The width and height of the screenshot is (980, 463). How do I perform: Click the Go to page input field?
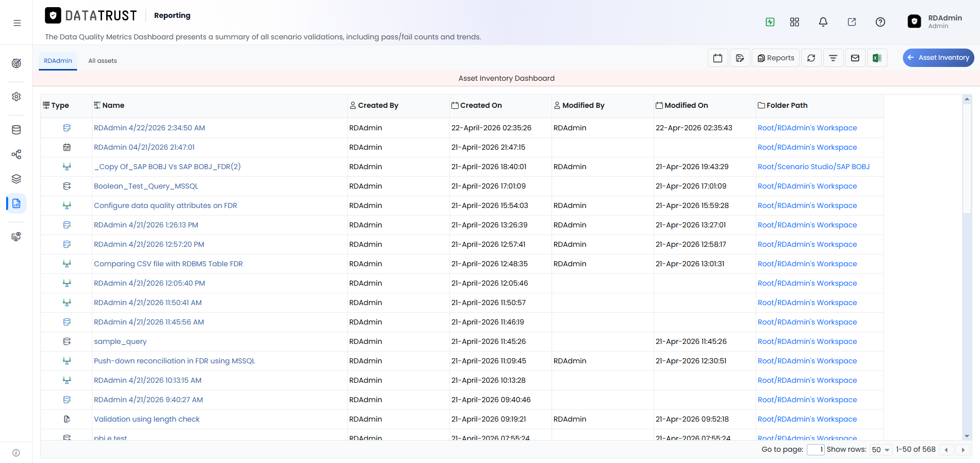coord(816,450)
